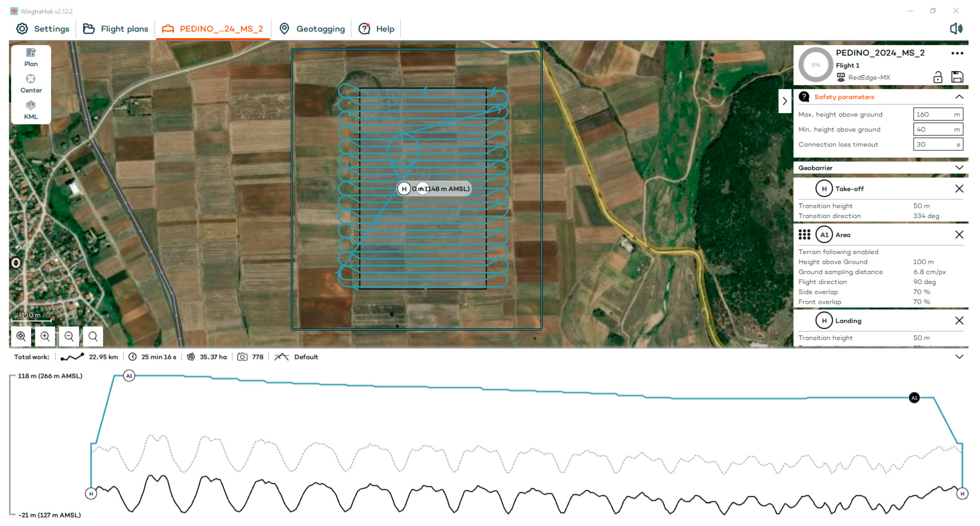The image size is (980, 526).
Task: Collapse the Safety parameters section
Action: tap(959, 97)
